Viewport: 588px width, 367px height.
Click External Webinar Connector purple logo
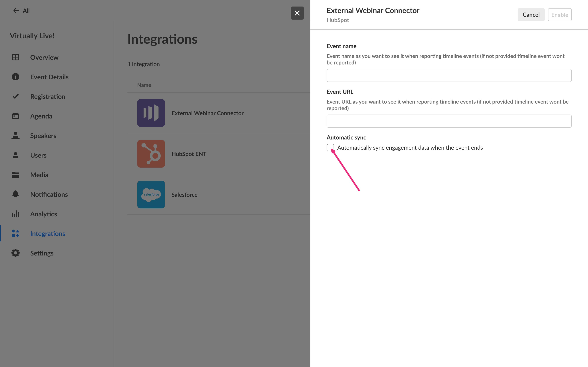click(151, 113)
